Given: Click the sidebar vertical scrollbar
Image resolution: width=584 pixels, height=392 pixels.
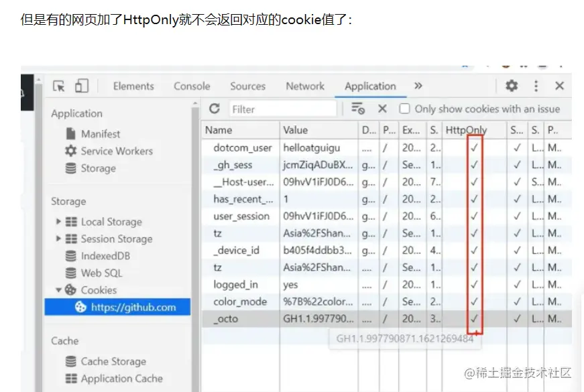Looking at the screenshot, I should point(195,246).
